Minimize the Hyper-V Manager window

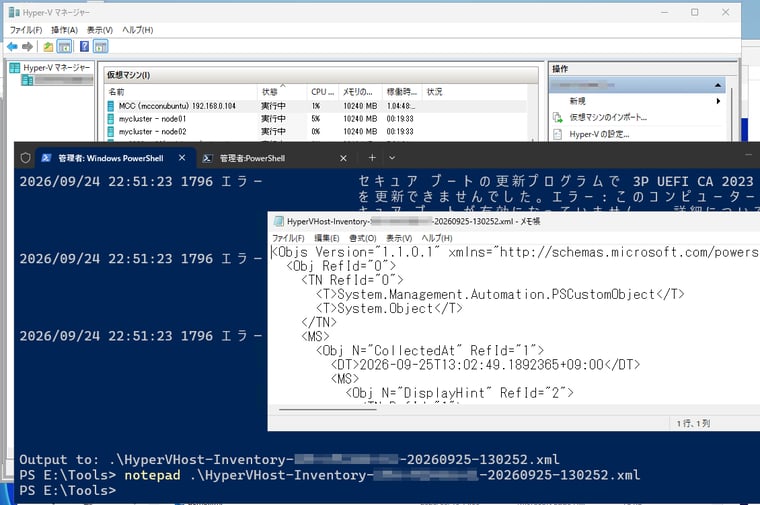click(665, 12)
